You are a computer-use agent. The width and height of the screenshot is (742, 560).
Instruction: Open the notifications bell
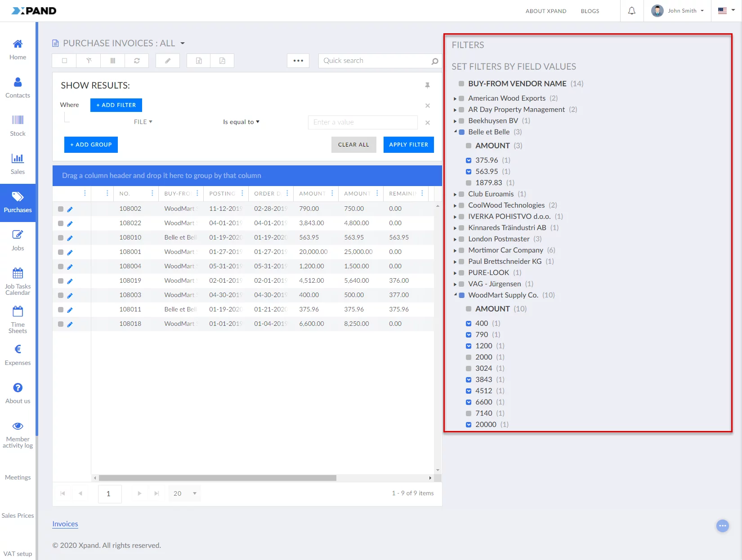(632, 11)
